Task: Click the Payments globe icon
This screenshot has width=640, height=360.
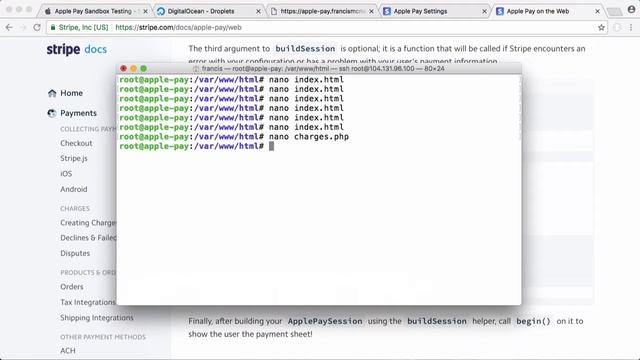Action: 52,113
